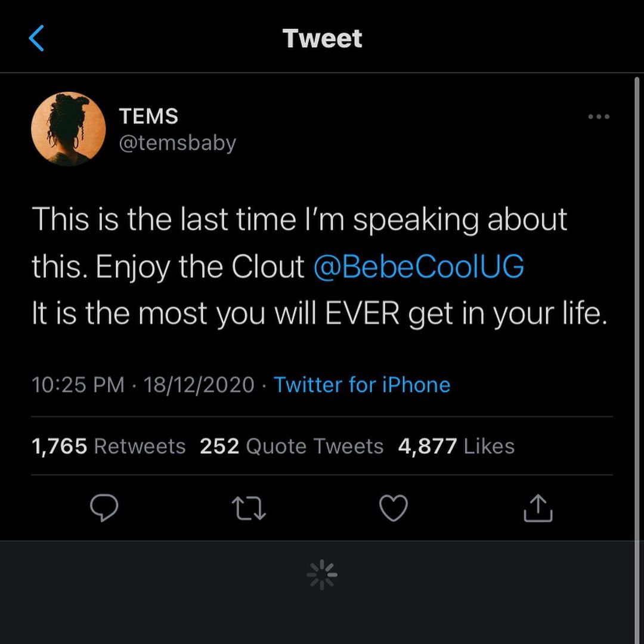This screenshot has height=644, width=644.
Task: Open the TEMS display name
Action: 148,116
